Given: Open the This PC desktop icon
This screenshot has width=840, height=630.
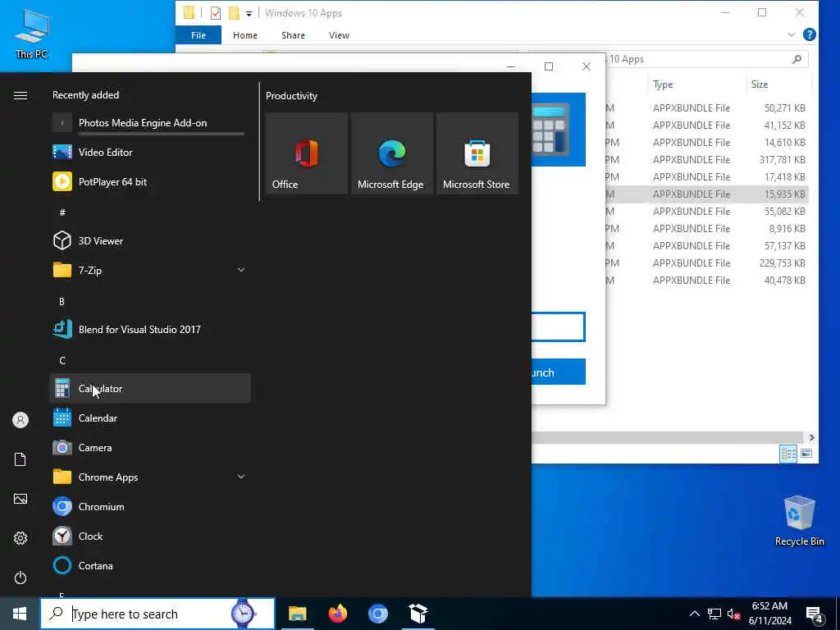Looking at the screenshot, I should (x=32, y=34).
